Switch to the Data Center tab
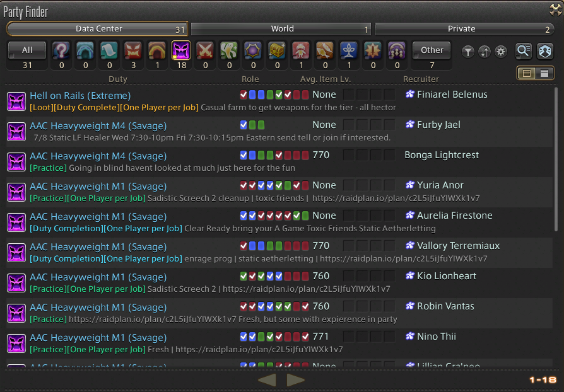 [x=97, y=29]
